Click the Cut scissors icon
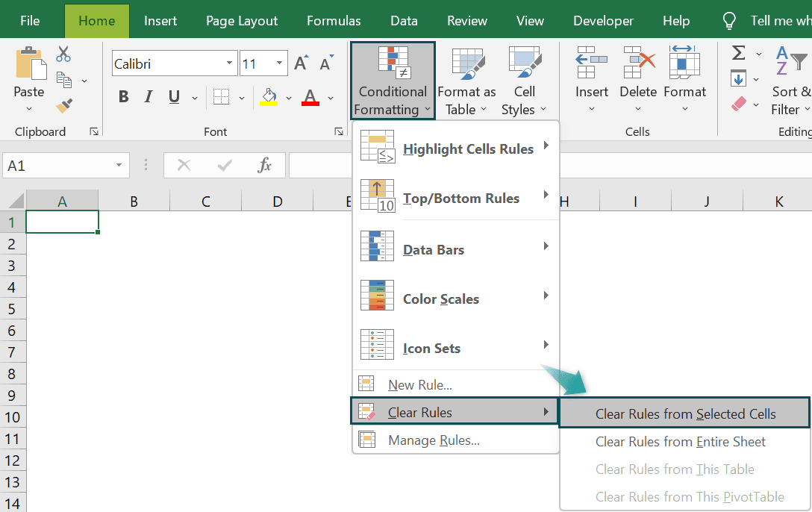812x512 pixels. pos(63,54)
